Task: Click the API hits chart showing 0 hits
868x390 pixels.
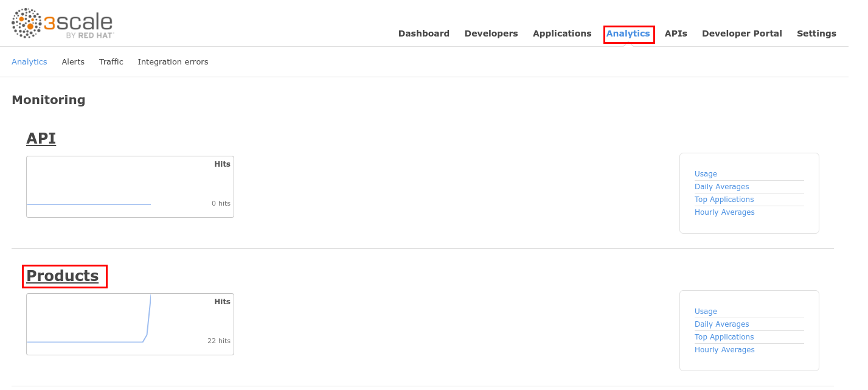Action: [130, 187]
